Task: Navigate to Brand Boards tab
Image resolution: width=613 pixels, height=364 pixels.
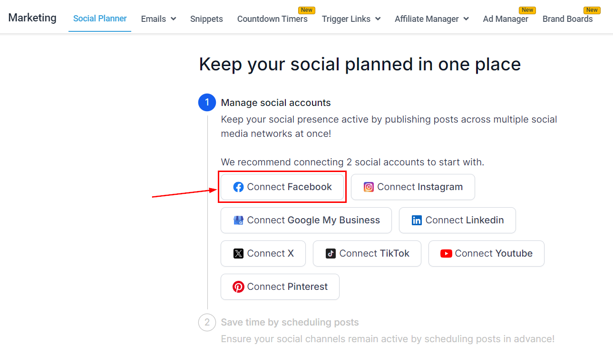Action: [567, 19]
